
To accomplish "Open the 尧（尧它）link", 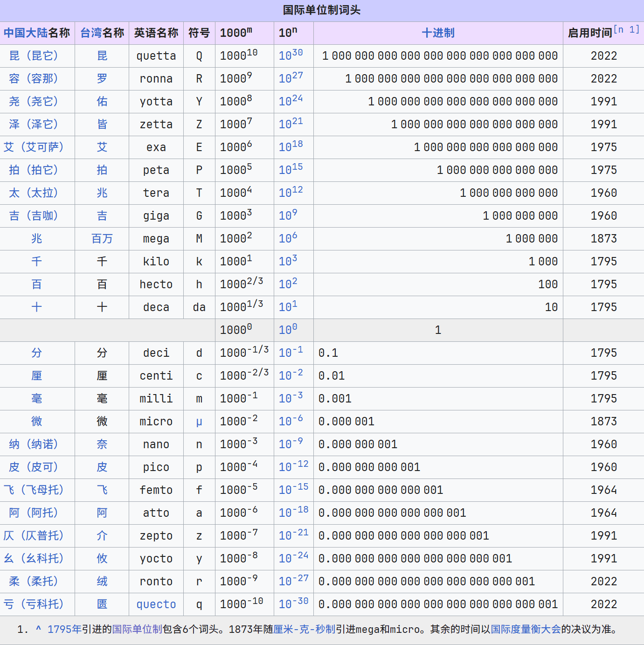I will click(34, 102).
